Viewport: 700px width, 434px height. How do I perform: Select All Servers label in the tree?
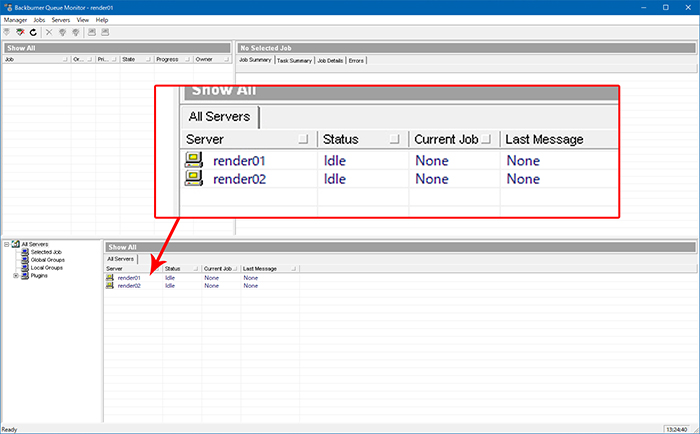click(35, 244)
